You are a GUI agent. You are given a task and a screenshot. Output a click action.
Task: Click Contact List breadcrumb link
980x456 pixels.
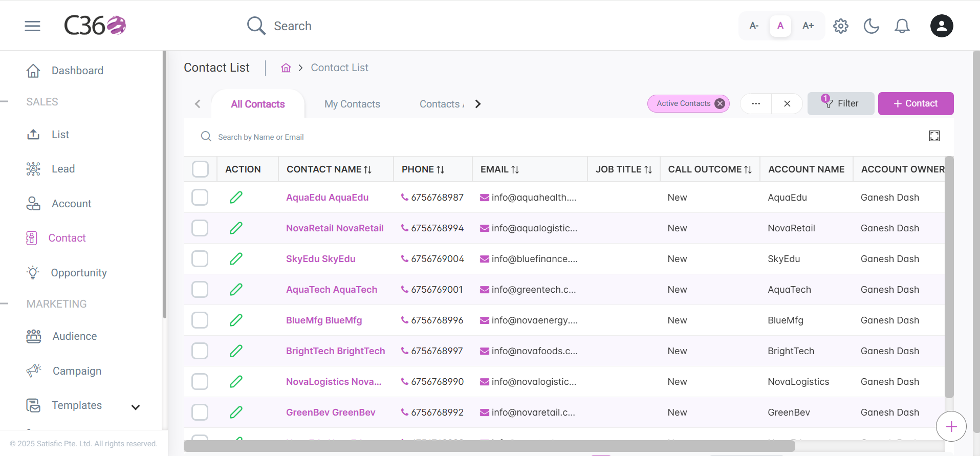(340, 68)
